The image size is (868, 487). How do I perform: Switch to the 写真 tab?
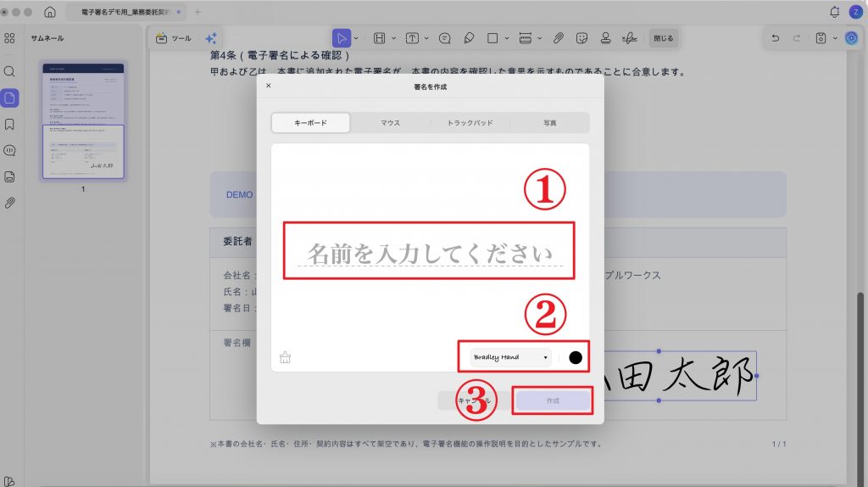point(549,123)
